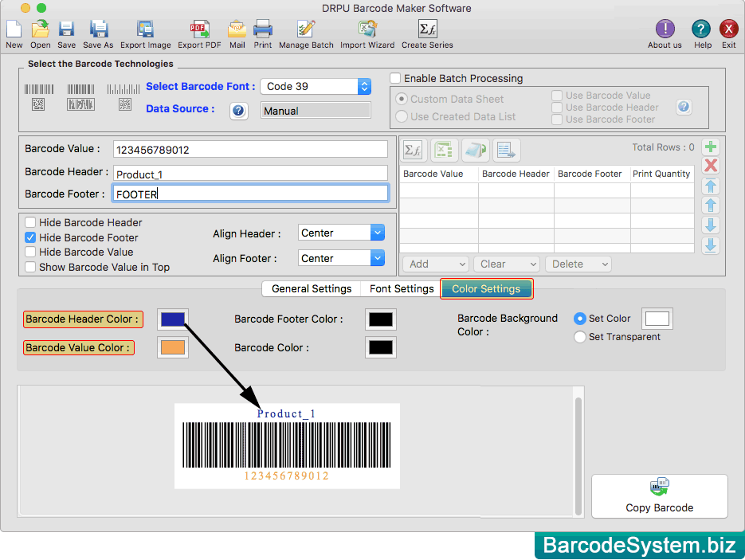Image resolution: width=745 pixels, height=560 pixels.
Task: Open Create Series tool
Action: [x=427, y=34]
